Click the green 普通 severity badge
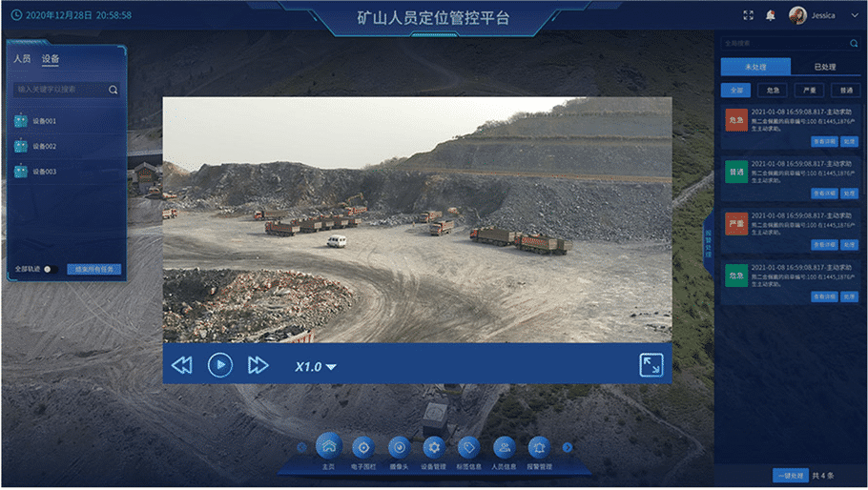The height and width of the screenshot is (490, 868). pyautogui.click(x=736, y=172)
